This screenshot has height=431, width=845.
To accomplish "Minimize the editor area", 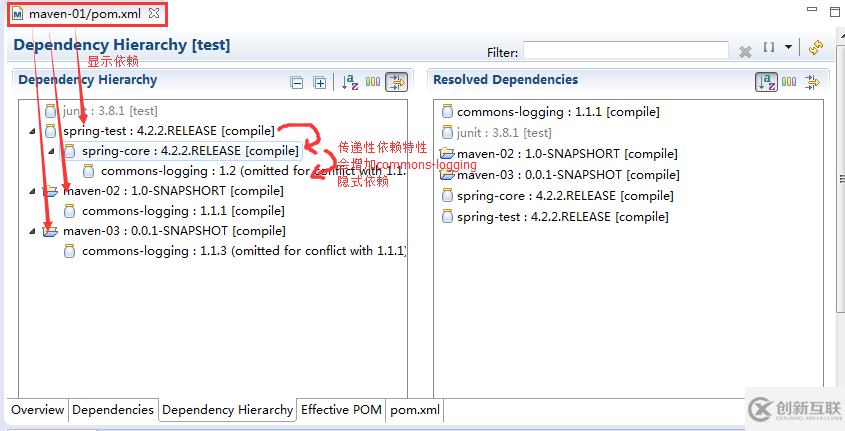I will [x=812, y=9].
